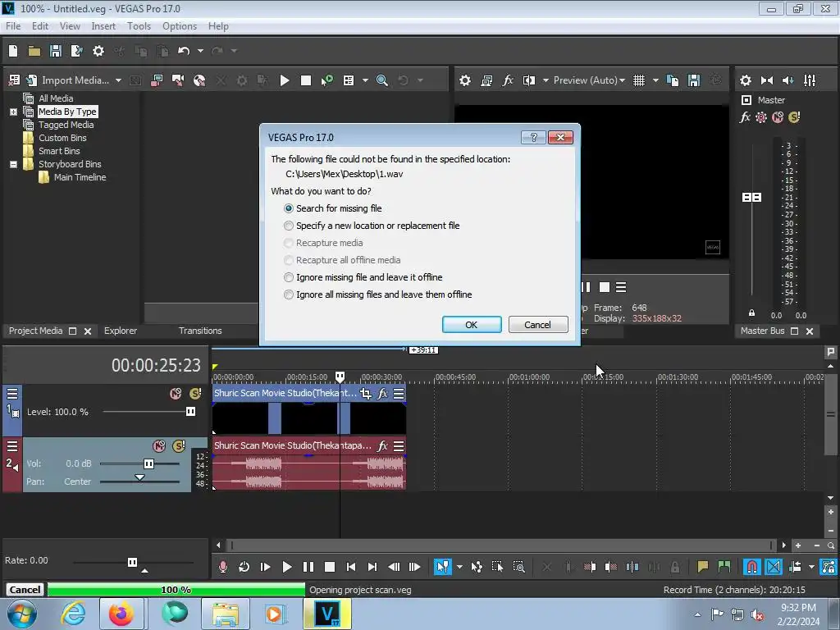This screenshot has width=840, height=630.
Task: Click the Record microphone icon in transport
Action: click(223, 567)
